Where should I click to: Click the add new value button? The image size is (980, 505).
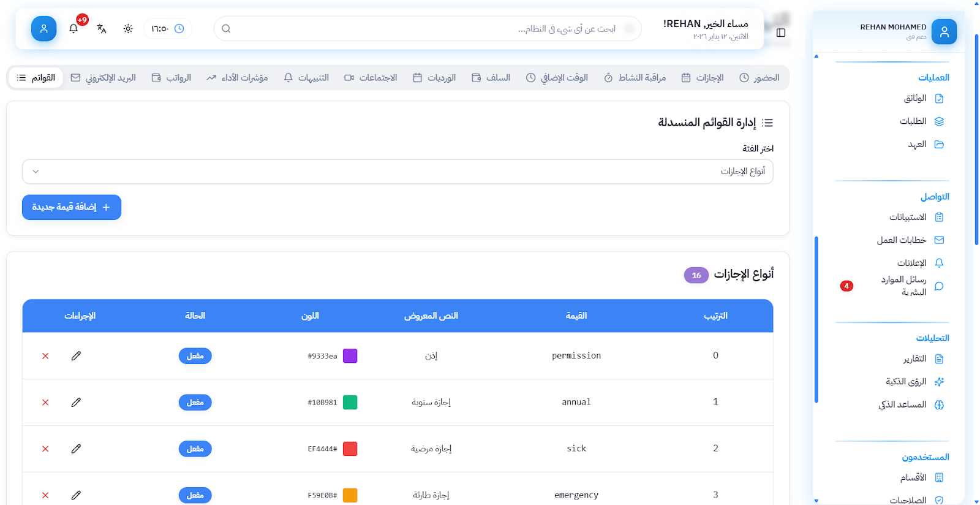[72, 207]
